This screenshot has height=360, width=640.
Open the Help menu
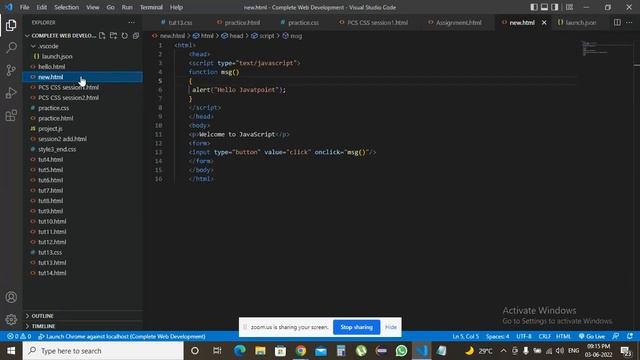pyautogui.click(x=176, y=7)
